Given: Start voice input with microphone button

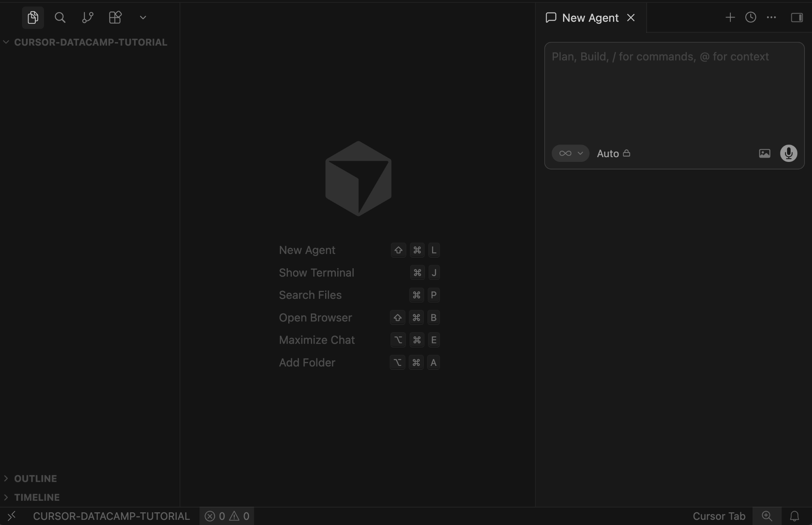Looking at the screenshot, I should pos(789,153).
